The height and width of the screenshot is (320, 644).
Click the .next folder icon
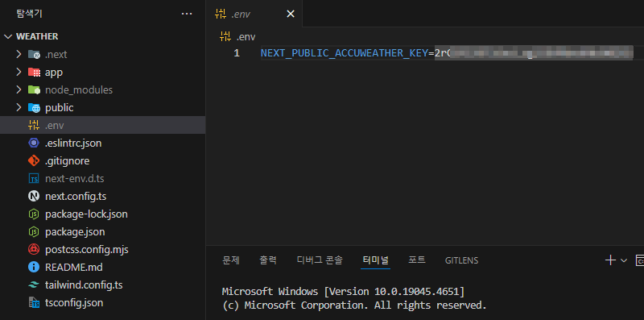[x=34, y=54]
